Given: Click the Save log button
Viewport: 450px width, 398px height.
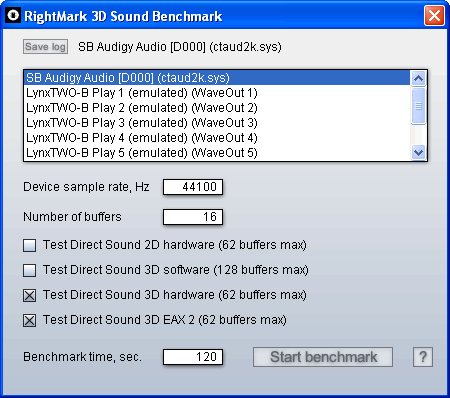Looking at the screenshot, I should tap(46, 47).
